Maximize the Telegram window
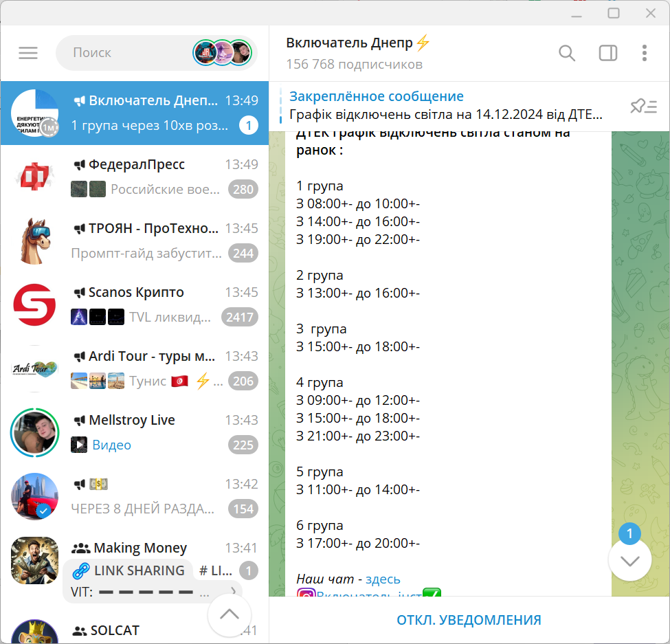The image size is (670, 644). 614,14
